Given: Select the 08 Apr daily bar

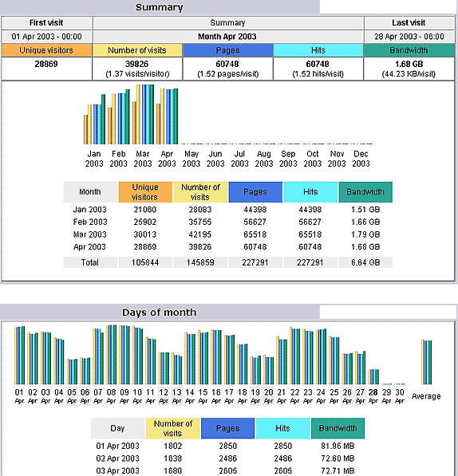Looking at the screenshot, I should (x=112, y=355).
